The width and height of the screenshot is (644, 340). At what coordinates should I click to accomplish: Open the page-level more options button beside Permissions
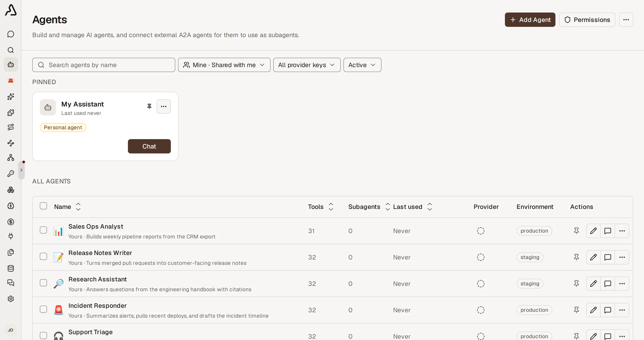tap(626, 19)
